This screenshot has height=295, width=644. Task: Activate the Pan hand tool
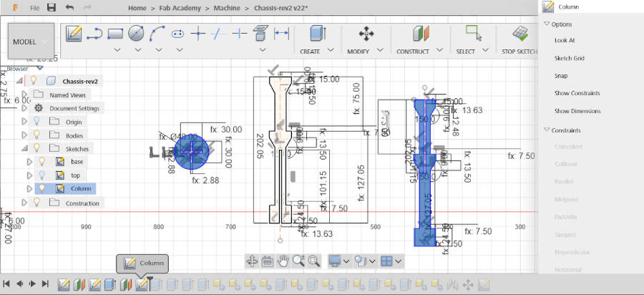(283, 261)
